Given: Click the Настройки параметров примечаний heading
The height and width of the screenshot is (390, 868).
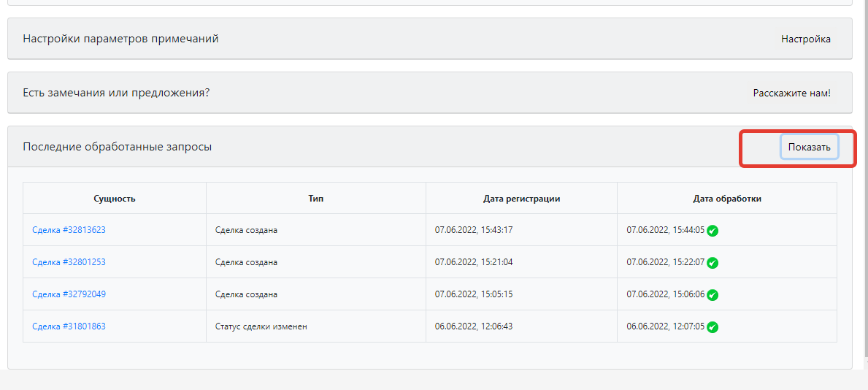Looking at the screenshot, I should click(120, 39).
